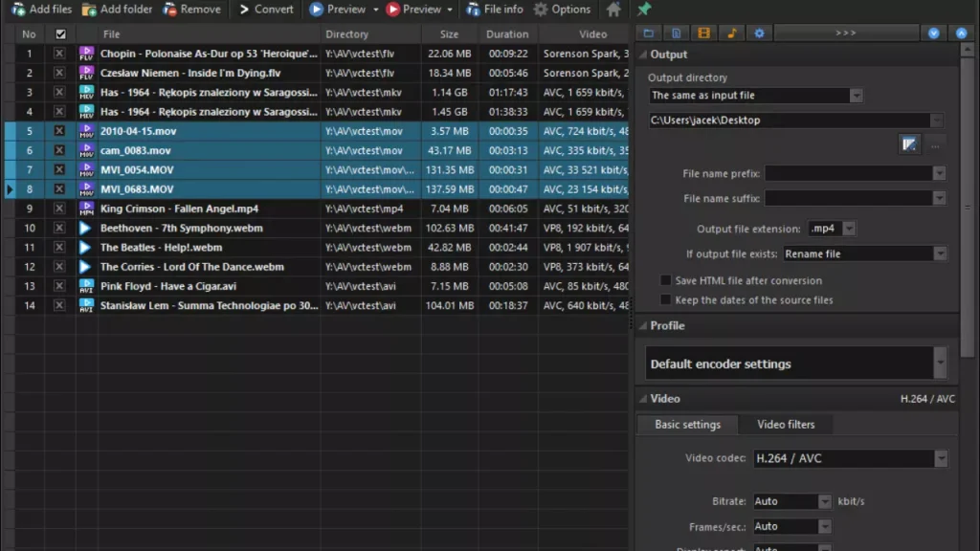Click play icon of The Beatles Help!
This screenshot has width=980, height=551.
click(x=85, y=248)
